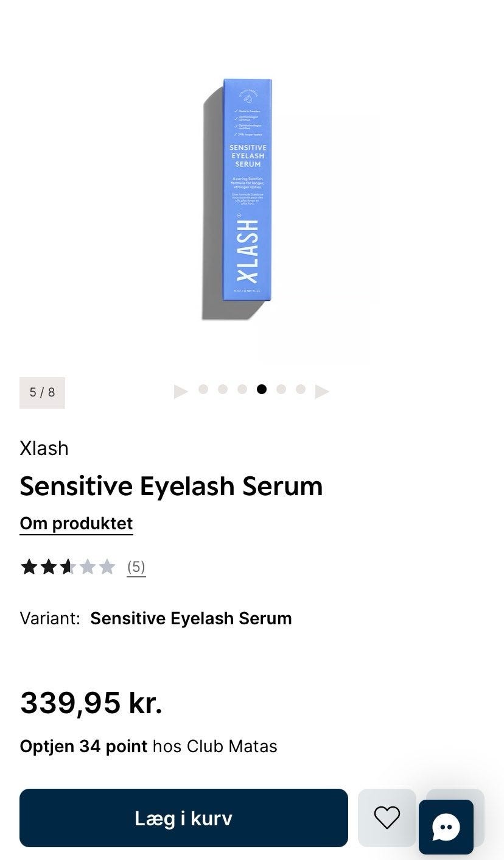Select the last carousel pagination dot
The width and height of the screenshot is (504, 860).
[301, 389]
